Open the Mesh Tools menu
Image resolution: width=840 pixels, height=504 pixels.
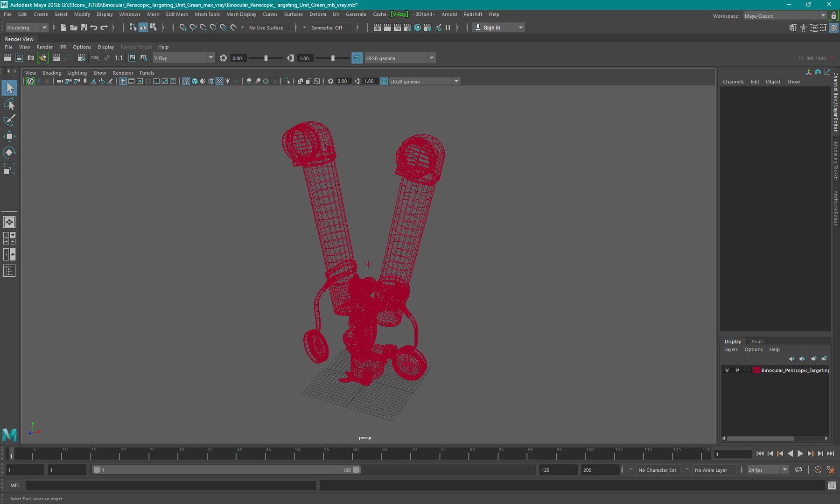click(x=207, y=14)
